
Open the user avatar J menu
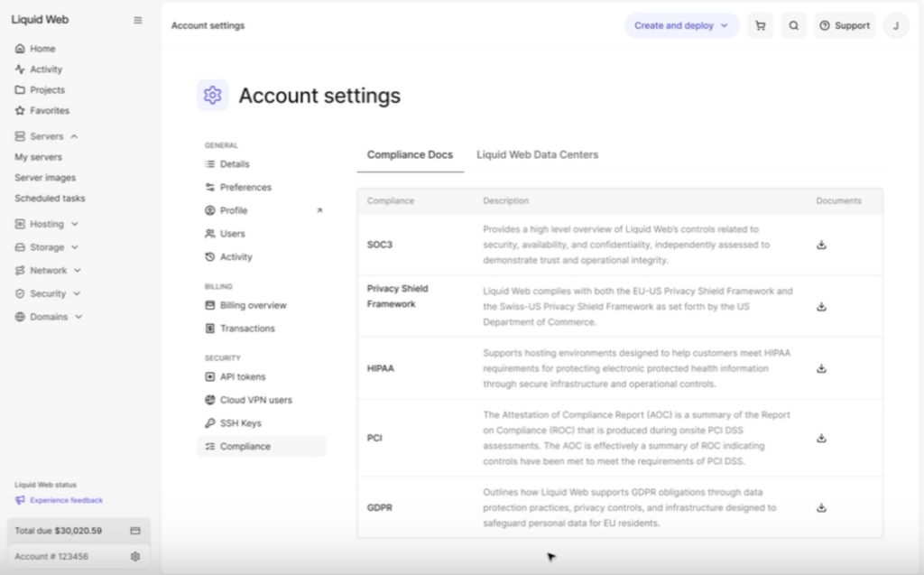[895, 25]
